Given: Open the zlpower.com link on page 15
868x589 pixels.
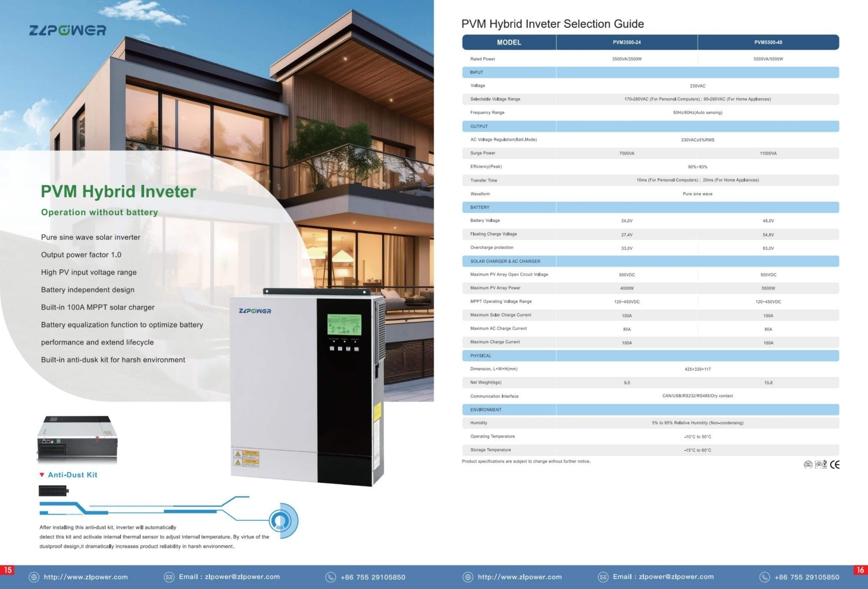Looking at the screenshot, I should coord(85,577).
